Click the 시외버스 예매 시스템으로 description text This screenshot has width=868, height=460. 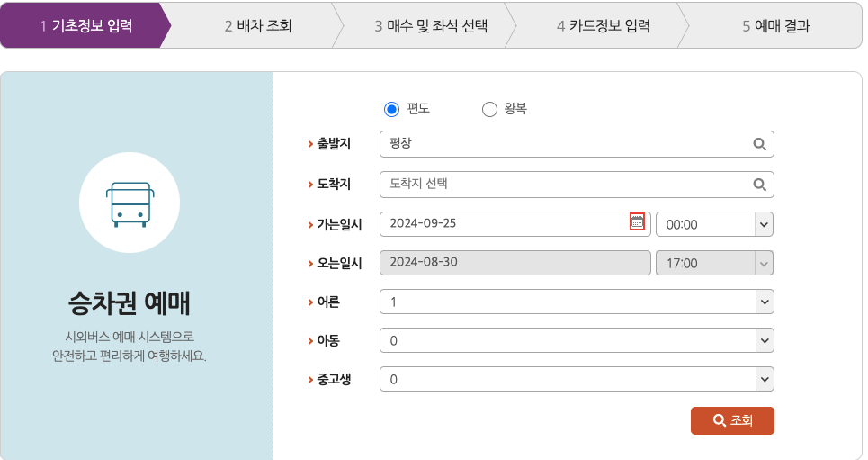pos(130,337)
